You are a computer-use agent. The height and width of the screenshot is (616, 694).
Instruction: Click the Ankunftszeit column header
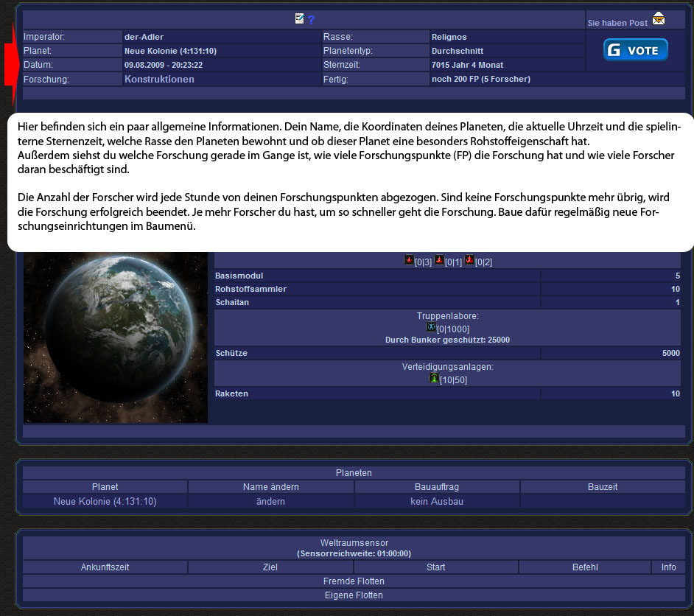[105, 567]
